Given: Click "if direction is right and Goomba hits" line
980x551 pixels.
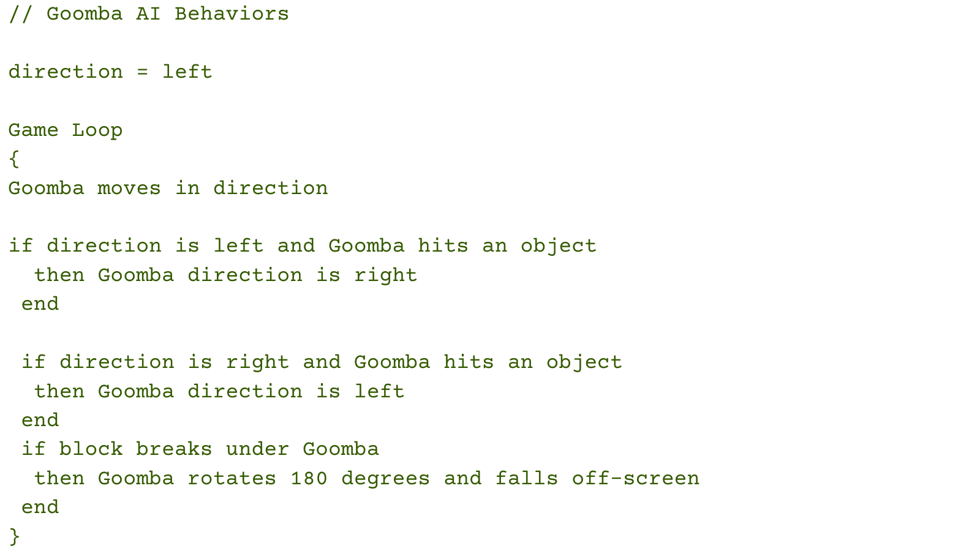Looking at the screenshot, I should 322,362.
